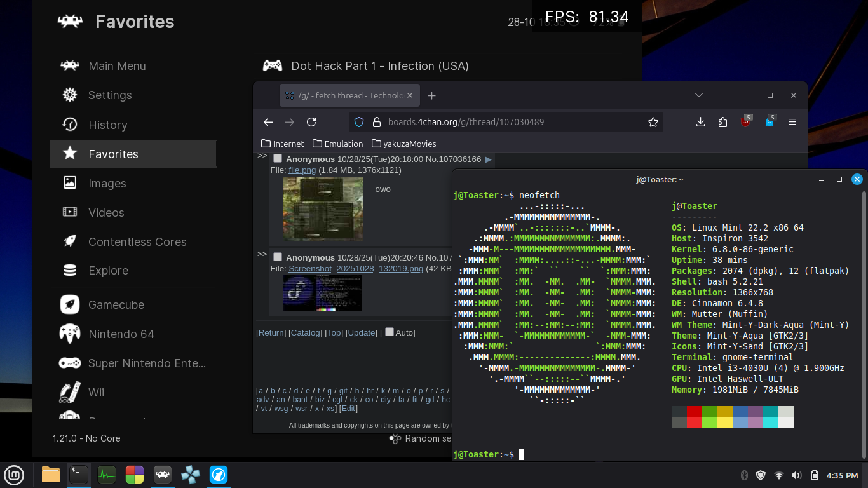Viewport: 868px width, 488px height.
Task: Open the Emulation bookmarks folder
Action: (x=337, y=144)
